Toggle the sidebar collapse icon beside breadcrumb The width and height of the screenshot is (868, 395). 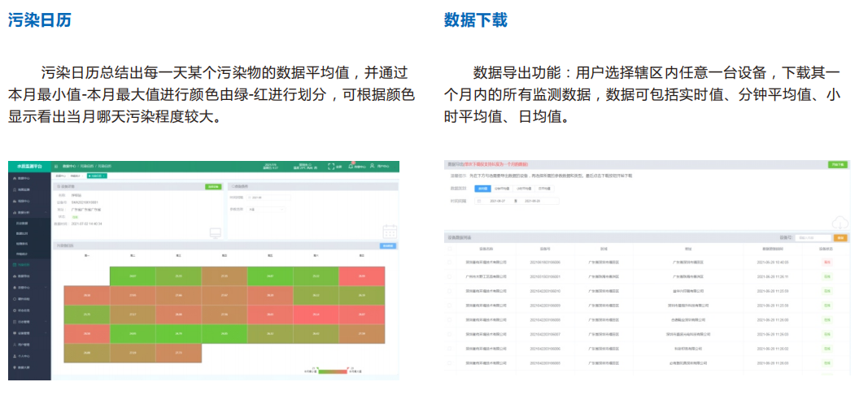click(x=56, y=166)
